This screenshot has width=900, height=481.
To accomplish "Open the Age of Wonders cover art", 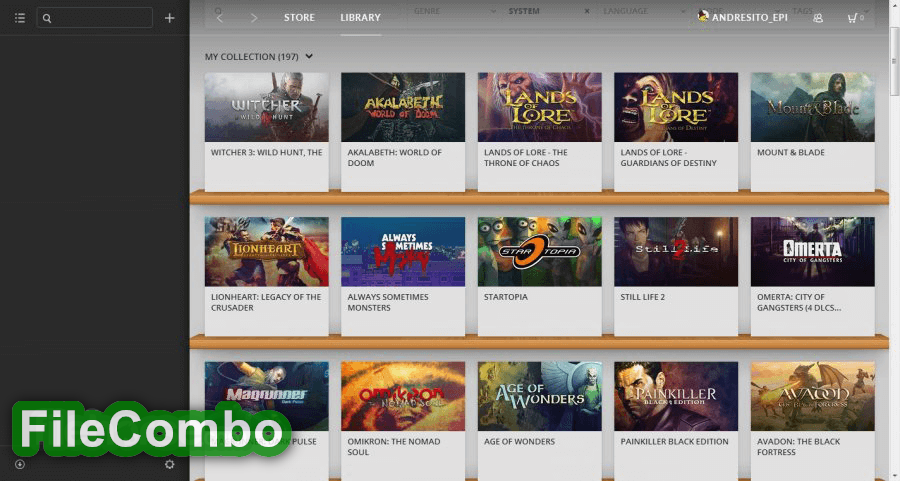I will point(540,396).
